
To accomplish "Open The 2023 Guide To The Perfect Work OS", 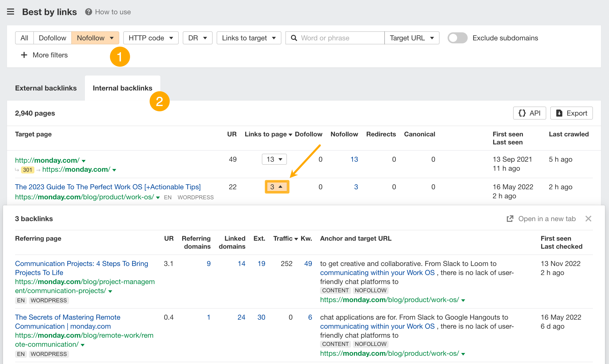I will [108, 187].
